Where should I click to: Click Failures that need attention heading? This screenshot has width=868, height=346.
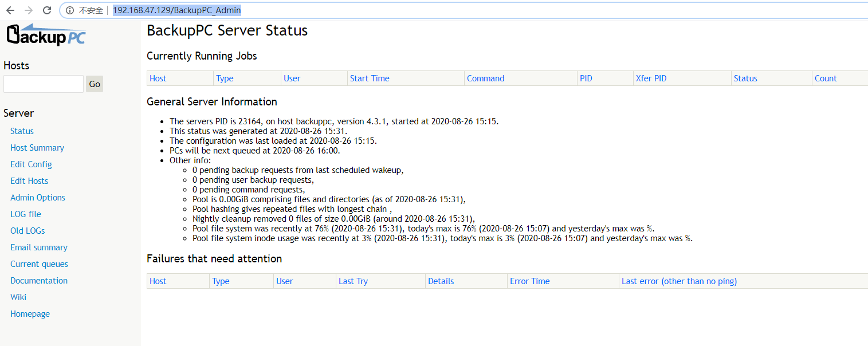[x=214, y=259]
